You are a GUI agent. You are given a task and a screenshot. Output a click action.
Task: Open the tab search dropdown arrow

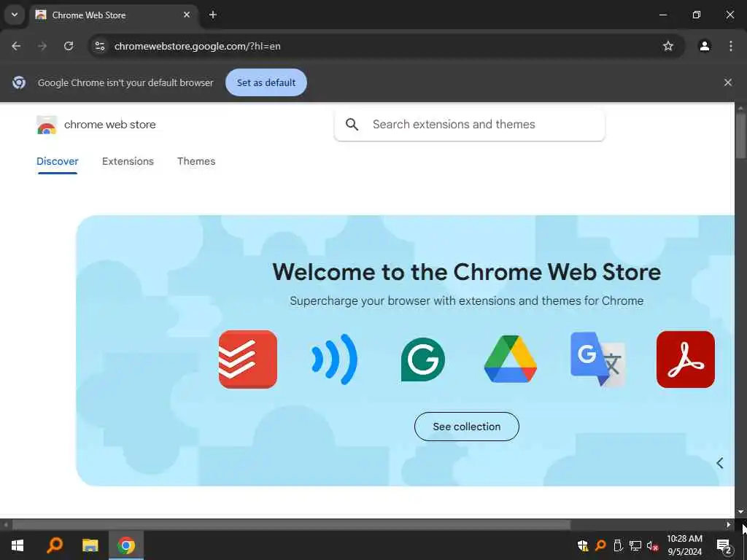(x=15, y=15)
